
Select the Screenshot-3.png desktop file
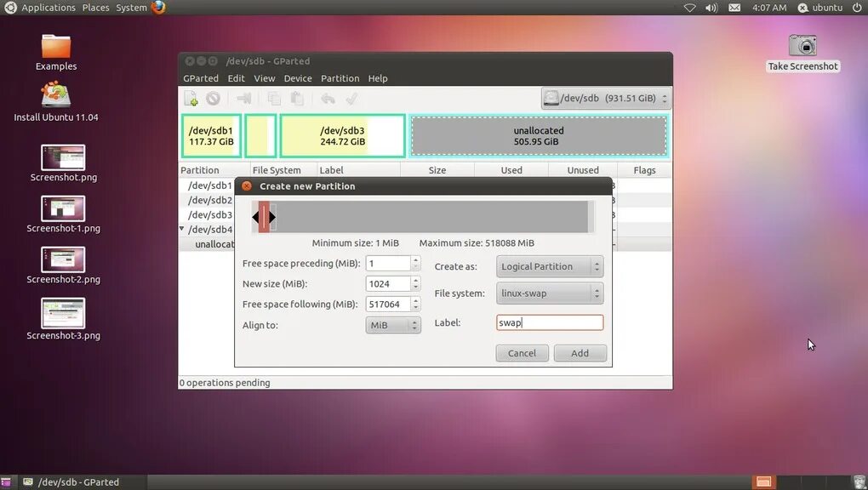tap(63, 319)
